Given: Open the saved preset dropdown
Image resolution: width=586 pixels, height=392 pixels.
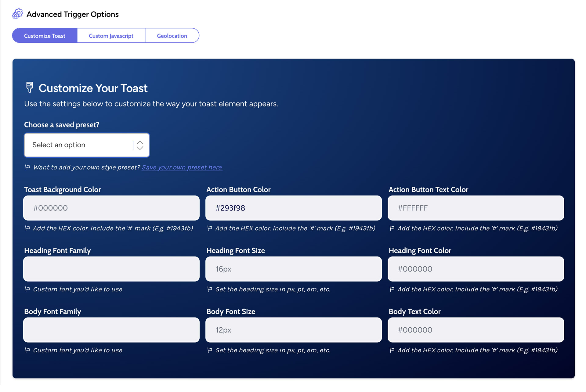Looking at the screenshot, I should coord(87,145).
